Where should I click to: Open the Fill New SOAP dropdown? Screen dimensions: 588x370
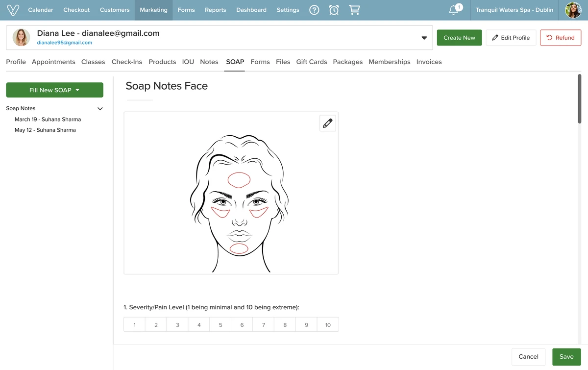click(x=54, y=90)
